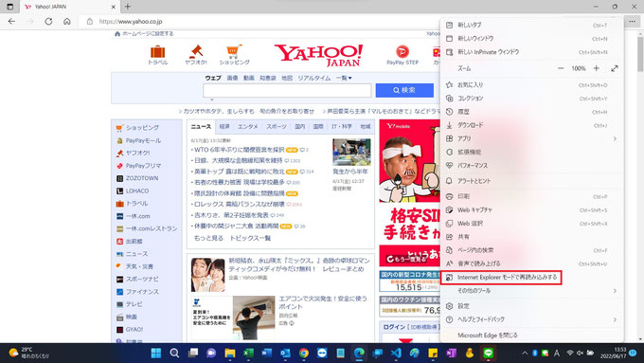
Task: Open Excel from the taskbar
Action: coord(248,353)
